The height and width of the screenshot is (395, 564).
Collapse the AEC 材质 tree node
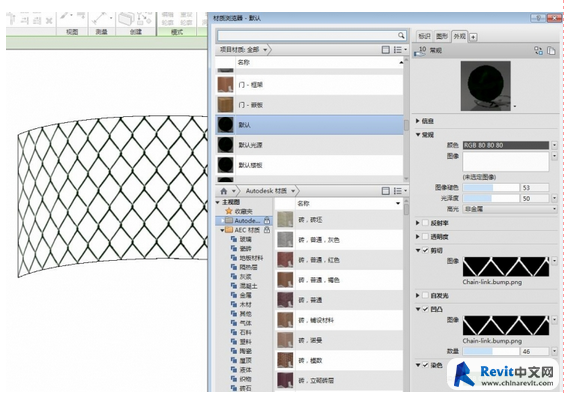coord(222,230)
